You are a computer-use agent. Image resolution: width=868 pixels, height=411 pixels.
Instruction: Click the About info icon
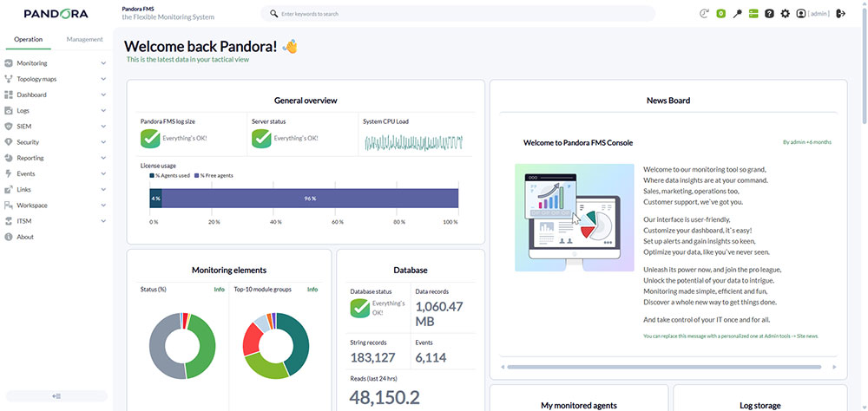click(9, 237)
